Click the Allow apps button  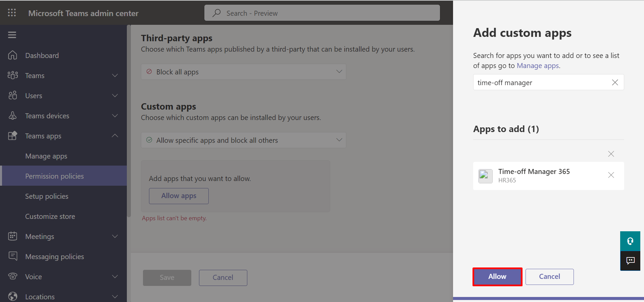coord(179,196)
